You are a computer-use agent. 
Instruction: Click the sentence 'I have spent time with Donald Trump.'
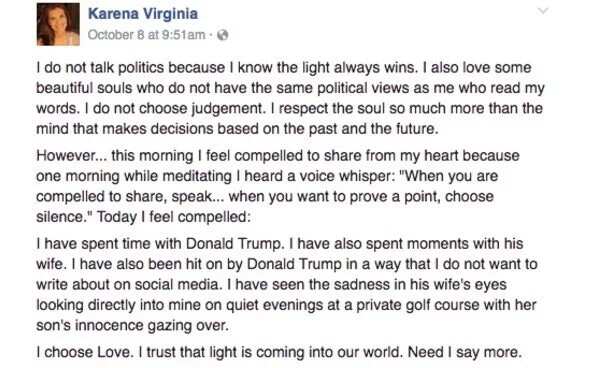159,244
